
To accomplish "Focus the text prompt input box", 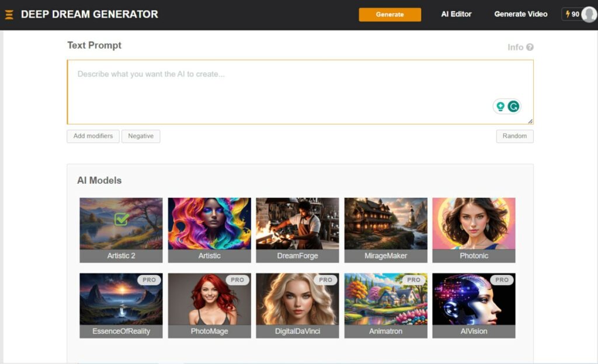I will [x=300, y=92].
